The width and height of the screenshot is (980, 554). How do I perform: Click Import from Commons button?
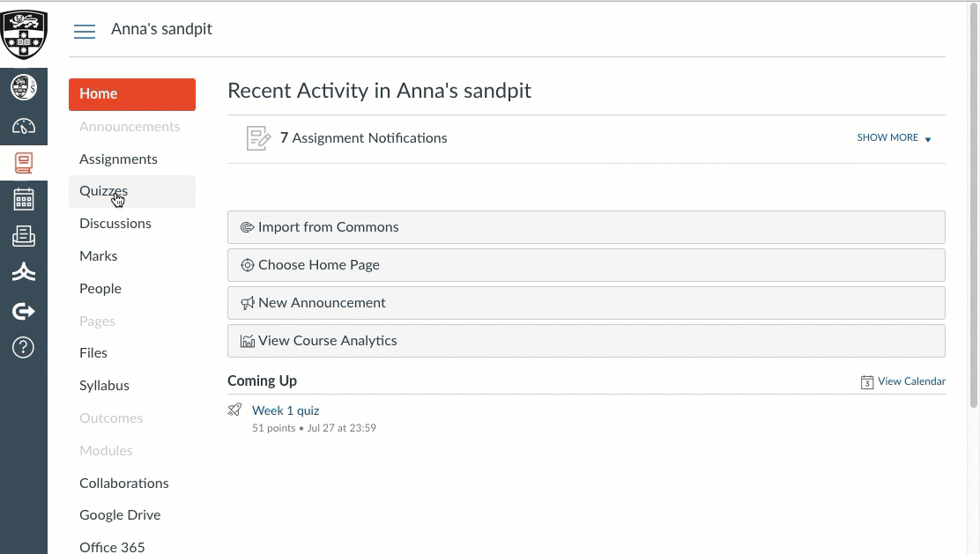click(586, 227)
